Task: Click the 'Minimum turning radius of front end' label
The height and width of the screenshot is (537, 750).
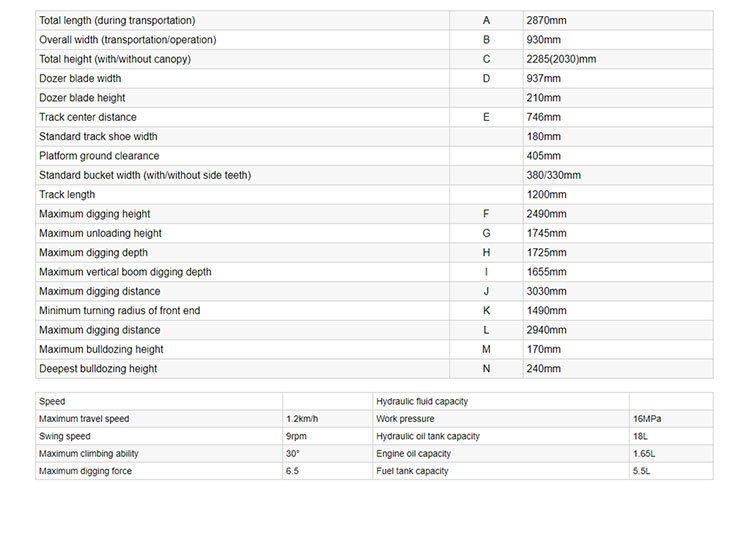Action: click(x=119, y=311)
